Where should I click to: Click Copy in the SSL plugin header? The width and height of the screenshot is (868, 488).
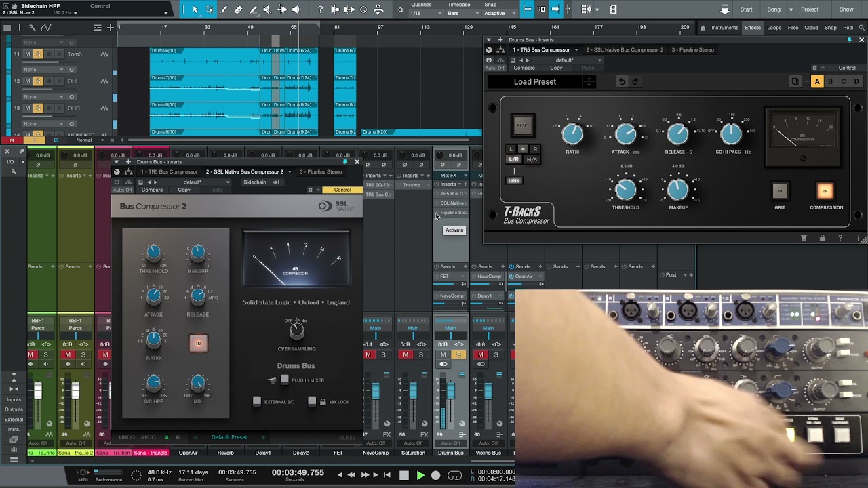pyautogui.click(x=184, y=190)
